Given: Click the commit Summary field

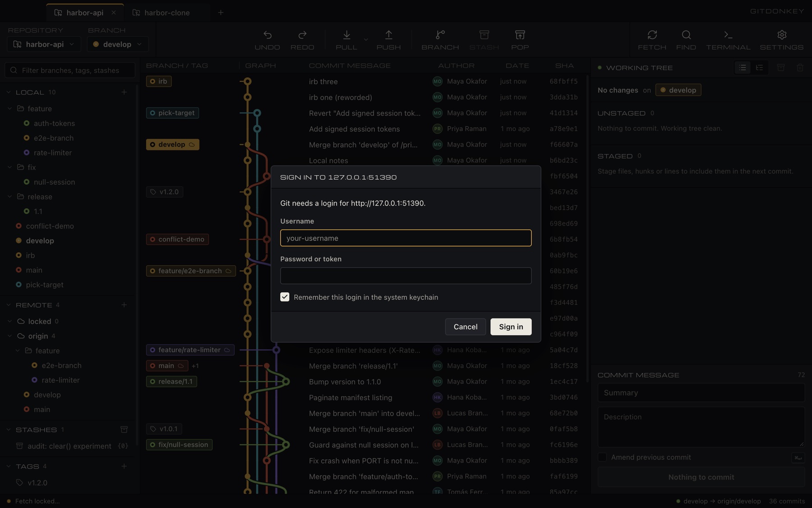Looking at the screenshot, I should click(x=701, y=392).
